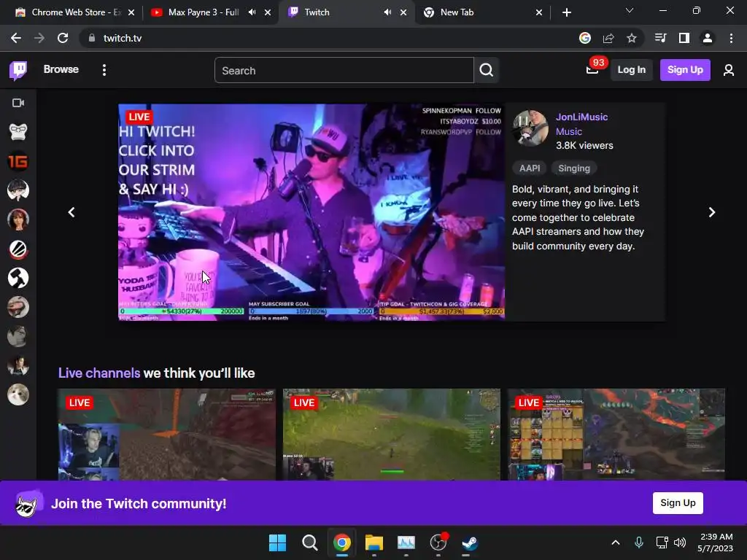Screen dimensions: 747x560
Task: Click JonLiMusic's profile avatar
Action: [530, 128]
